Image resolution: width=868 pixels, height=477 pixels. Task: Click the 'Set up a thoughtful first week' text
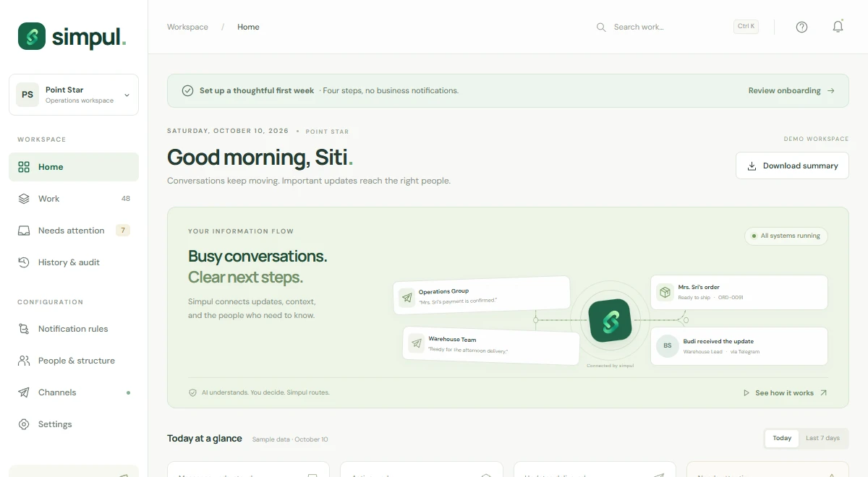(x=257, y=91)
